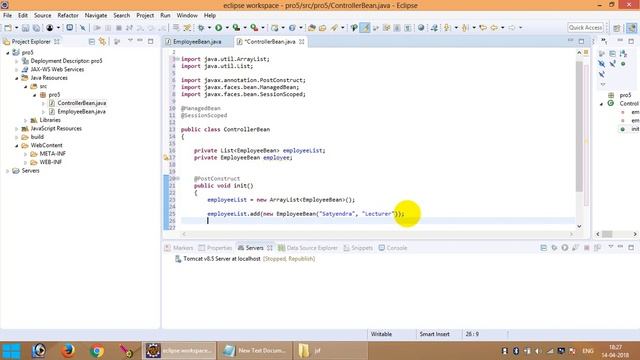The height and width of the screenshot is (360, 640).
Task: Open Project Explorer View Menu arrow
Action: click(130, 41)
